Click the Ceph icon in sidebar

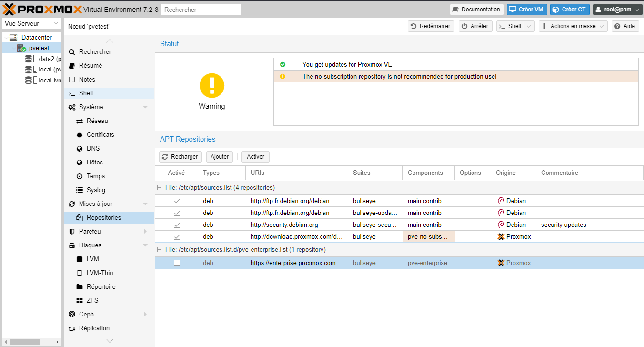pyautogui.click(x=72, y=315)
